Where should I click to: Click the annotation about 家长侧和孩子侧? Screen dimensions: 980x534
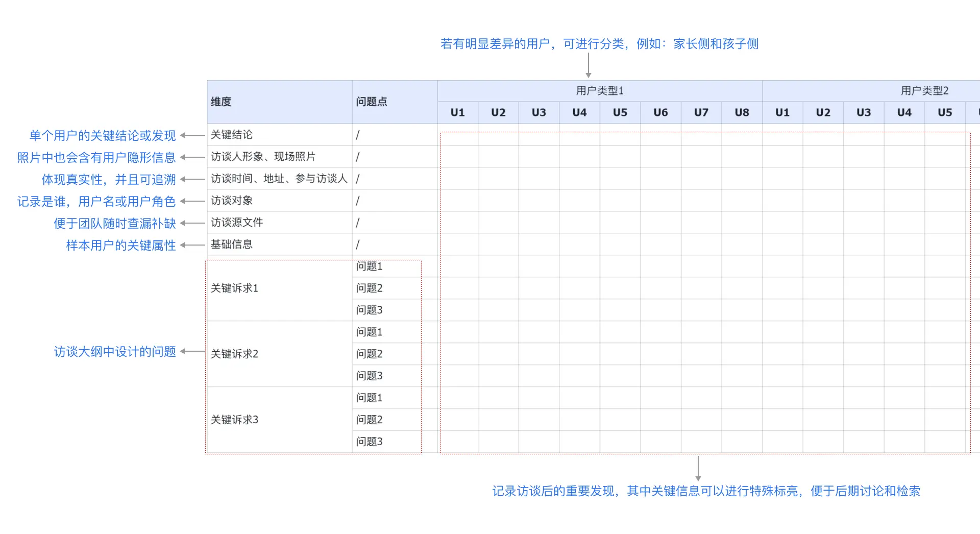[x=599, y=44]
